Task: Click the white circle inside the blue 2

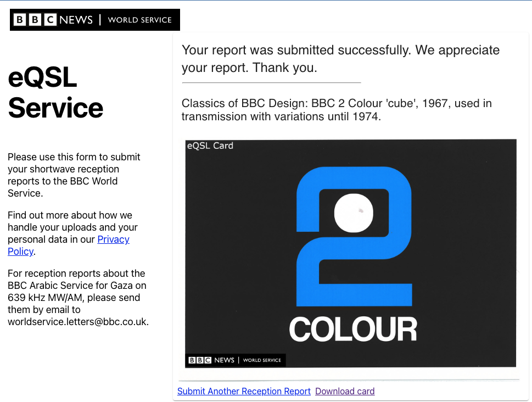Action: tap(354, 213)
